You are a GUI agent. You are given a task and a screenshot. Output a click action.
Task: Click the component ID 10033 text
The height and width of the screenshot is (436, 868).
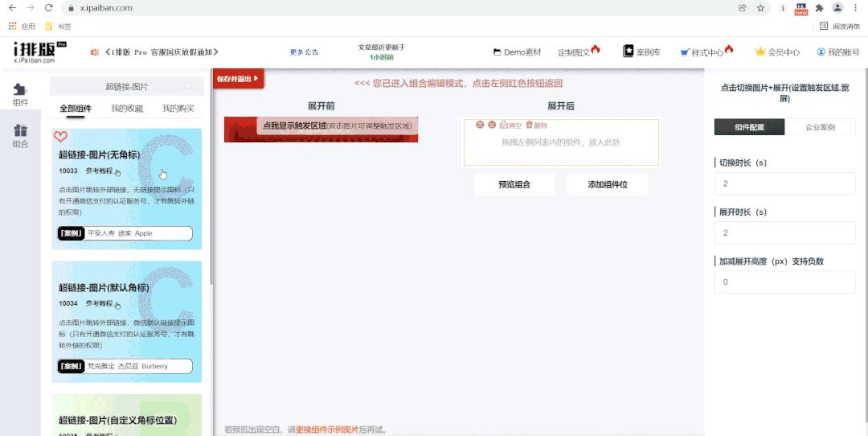tap(68, 171)
